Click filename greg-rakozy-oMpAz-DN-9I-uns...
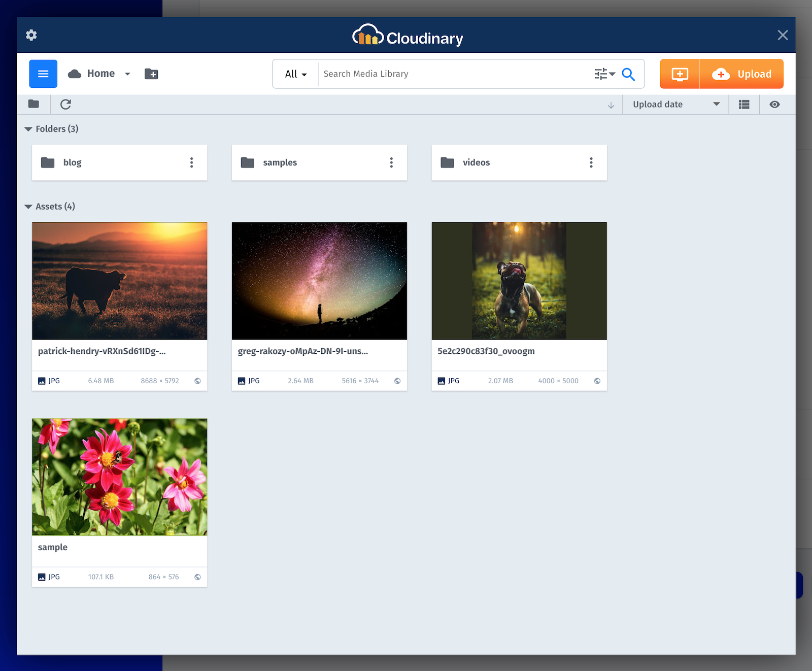812x671 pixels. point(303,351)
